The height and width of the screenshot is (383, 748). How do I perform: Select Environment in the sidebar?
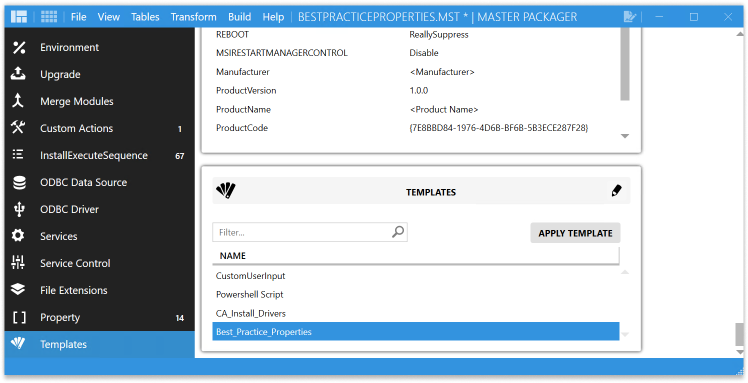100,47
